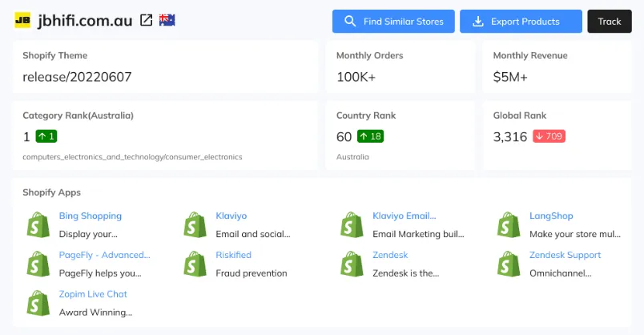Open the Bing Shopping app link
The width and height of the screenshot is (644, 335).
click(x=91, y=216)
